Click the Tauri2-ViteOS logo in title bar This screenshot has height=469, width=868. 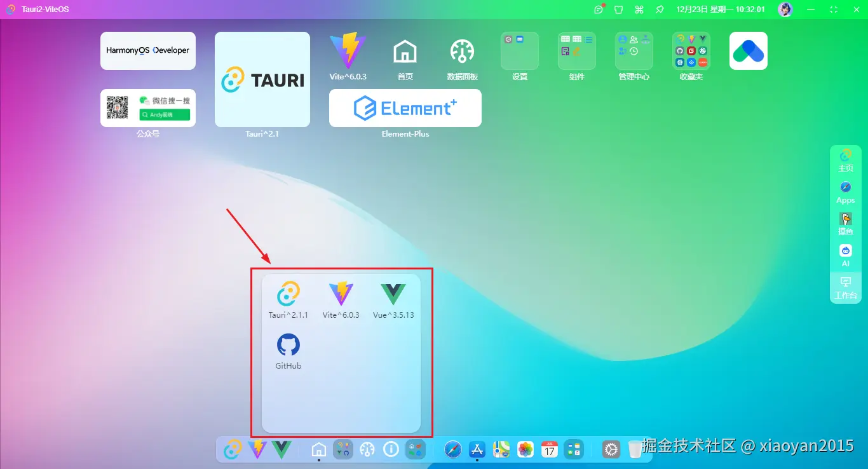coord(11,10)
